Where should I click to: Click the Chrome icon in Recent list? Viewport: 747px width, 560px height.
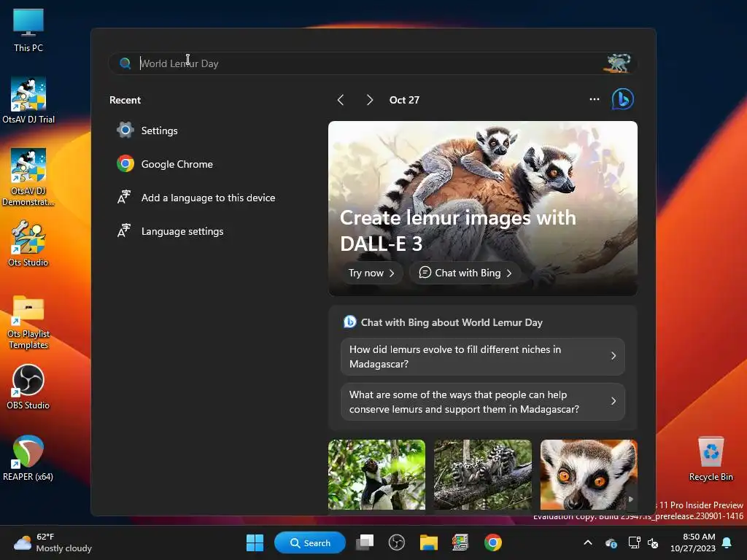[x=125, y=164]
